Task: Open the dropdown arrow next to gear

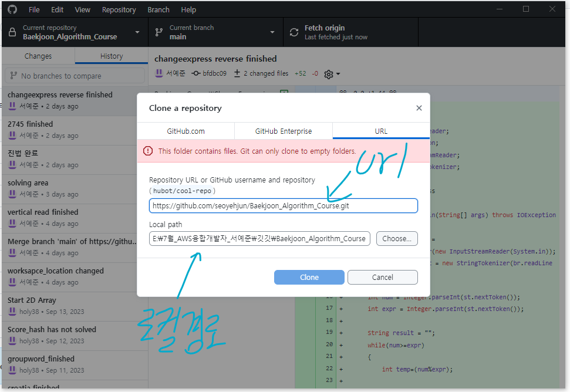Action: pos(339,74)
